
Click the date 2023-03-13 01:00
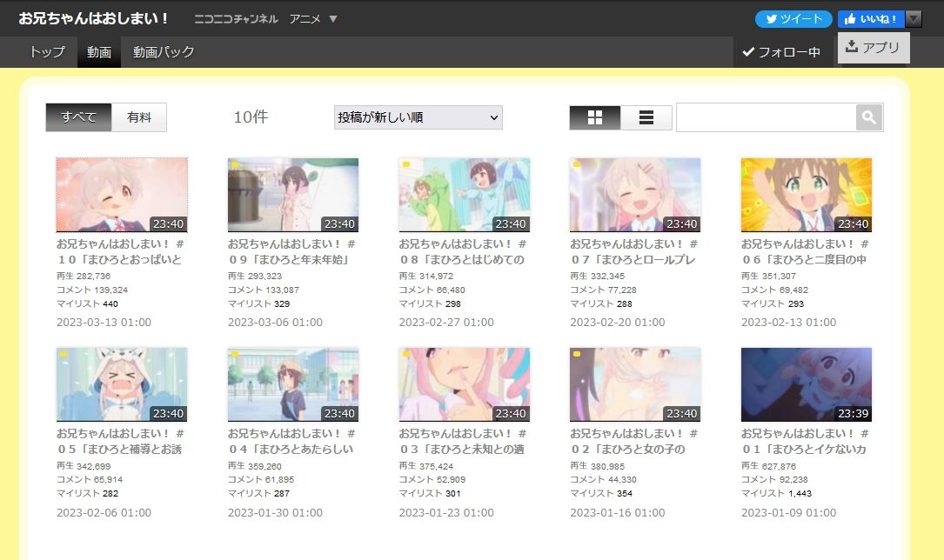pos(104,323)
